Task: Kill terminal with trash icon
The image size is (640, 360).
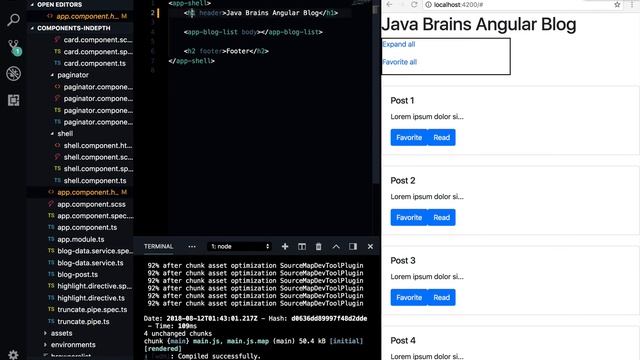Action: click(x=318, y=247)
